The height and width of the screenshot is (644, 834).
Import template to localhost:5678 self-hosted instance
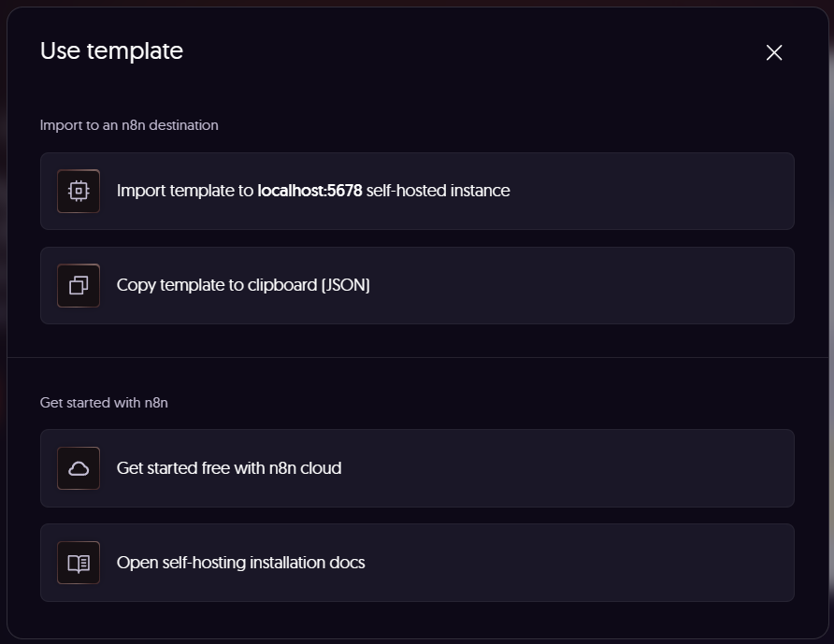(x=417, y=191)
